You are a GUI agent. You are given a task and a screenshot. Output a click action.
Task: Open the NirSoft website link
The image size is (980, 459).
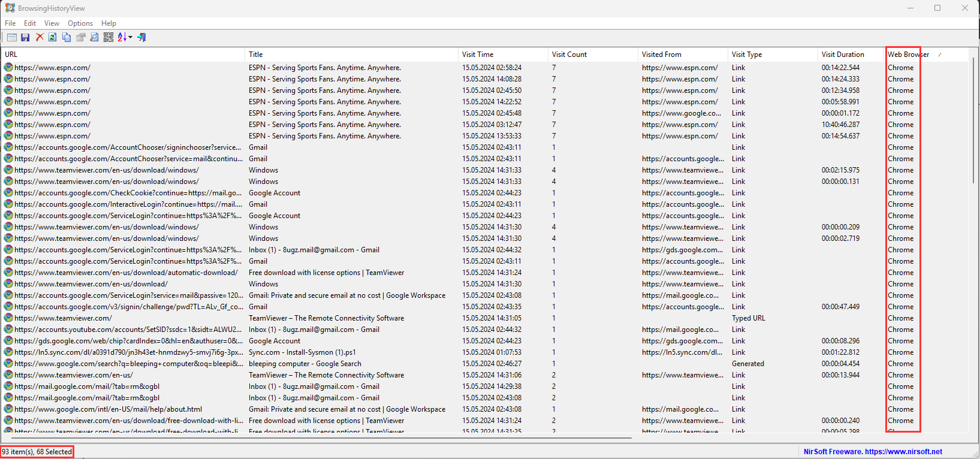point(872,452)
